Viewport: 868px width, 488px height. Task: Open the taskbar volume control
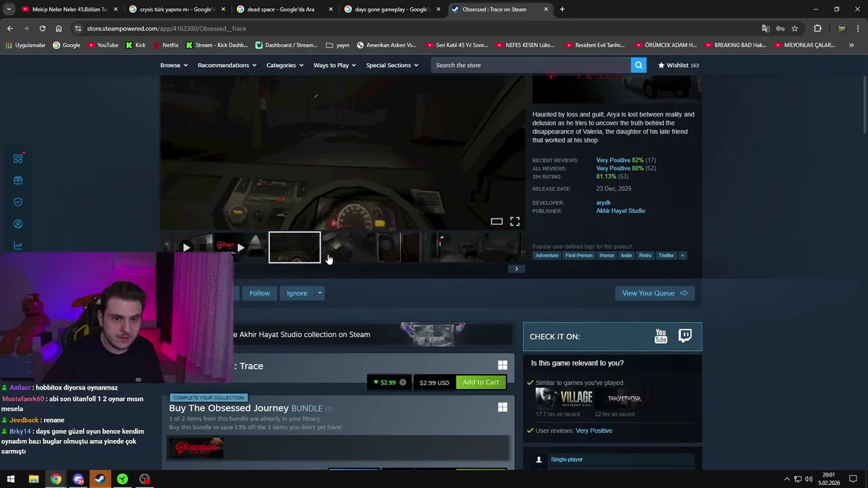point(808,479)
